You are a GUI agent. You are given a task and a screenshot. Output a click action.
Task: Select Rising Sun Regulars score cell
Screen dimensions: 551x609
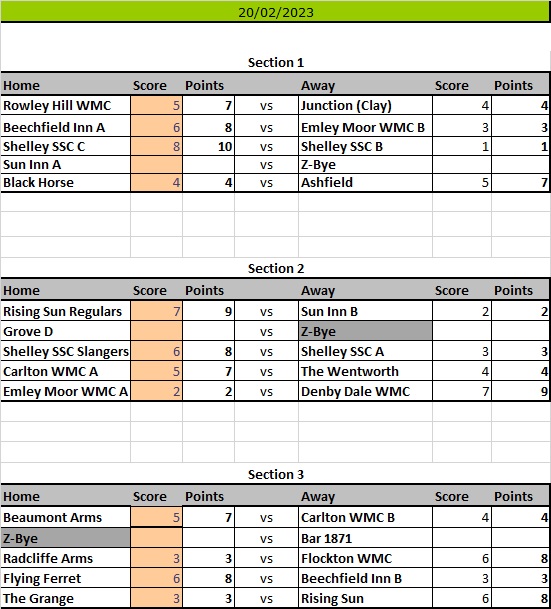tap(156, 311)
